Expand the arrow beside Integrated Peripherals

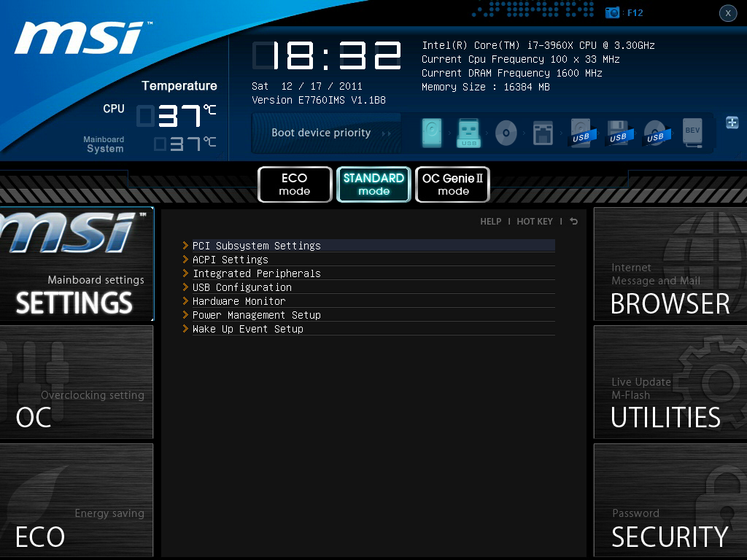(186, 273)
